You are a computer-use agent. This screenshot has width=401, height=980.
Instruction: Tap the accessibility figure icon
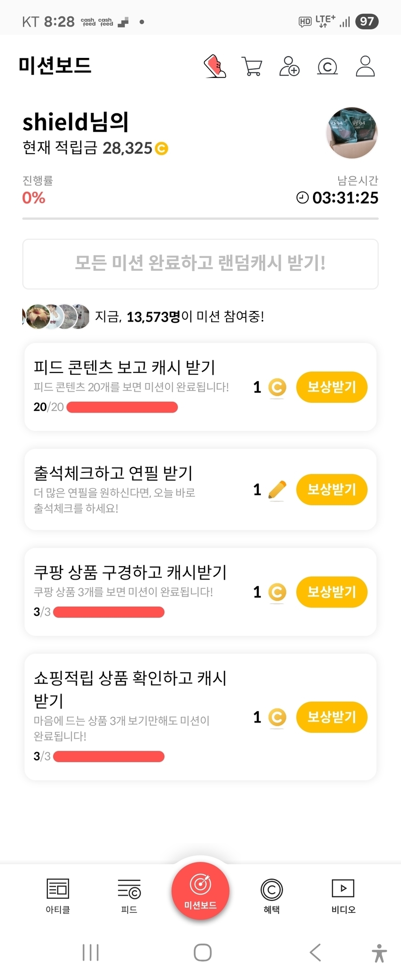coord(379,953)
